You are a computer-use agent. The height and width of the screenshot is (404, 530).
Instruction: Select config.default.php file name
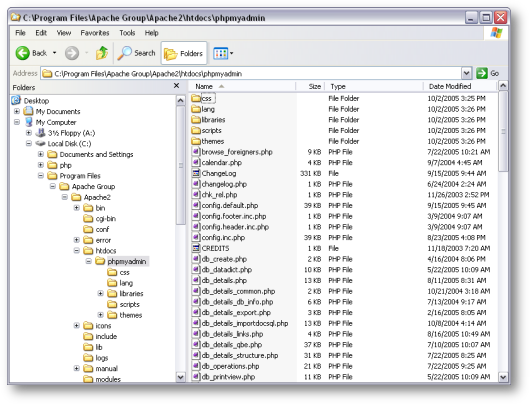(230, 206)
